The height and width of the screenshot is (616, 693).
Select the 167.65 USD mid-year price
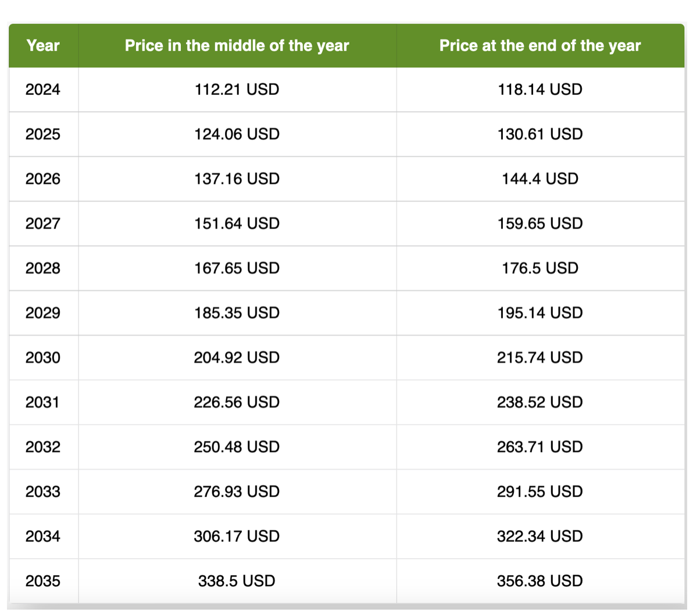237,268
